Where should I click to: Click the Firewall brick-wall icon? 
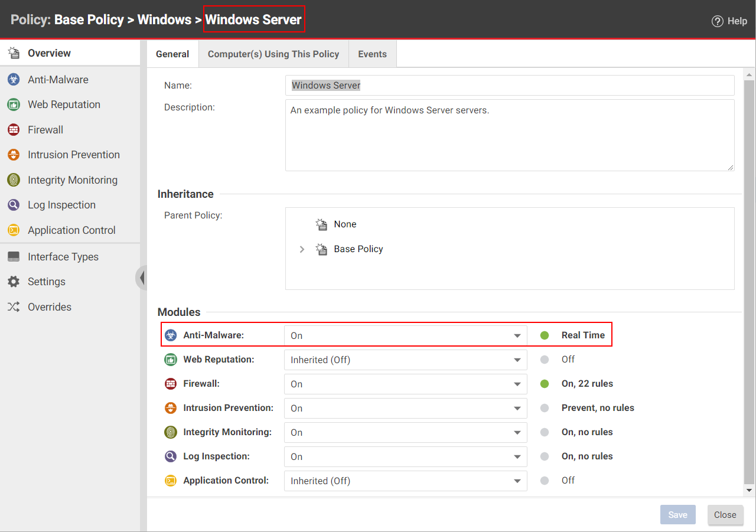[x=13, y=129]
